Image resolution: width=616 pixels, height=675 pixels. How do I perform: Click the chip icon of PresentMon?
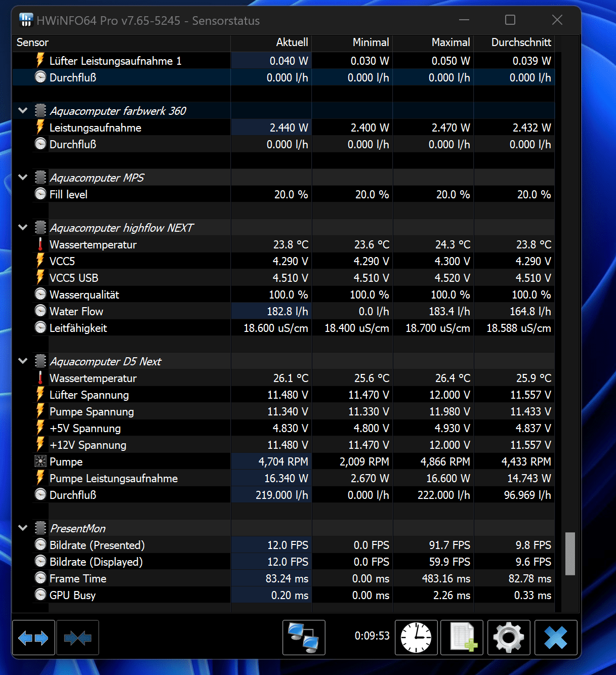point(40,528)
